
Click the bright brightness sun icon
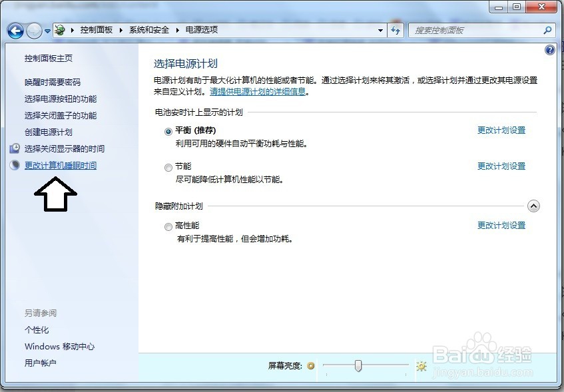421,365
